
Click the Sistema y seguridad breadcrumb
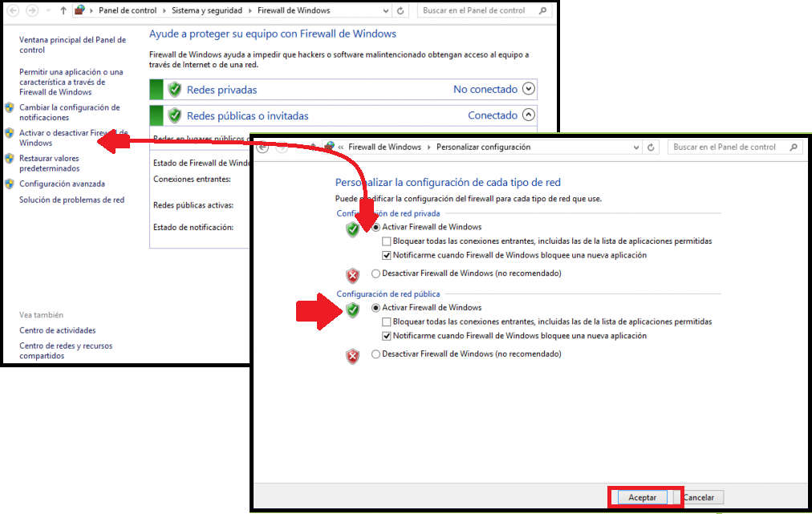point(207,10)
